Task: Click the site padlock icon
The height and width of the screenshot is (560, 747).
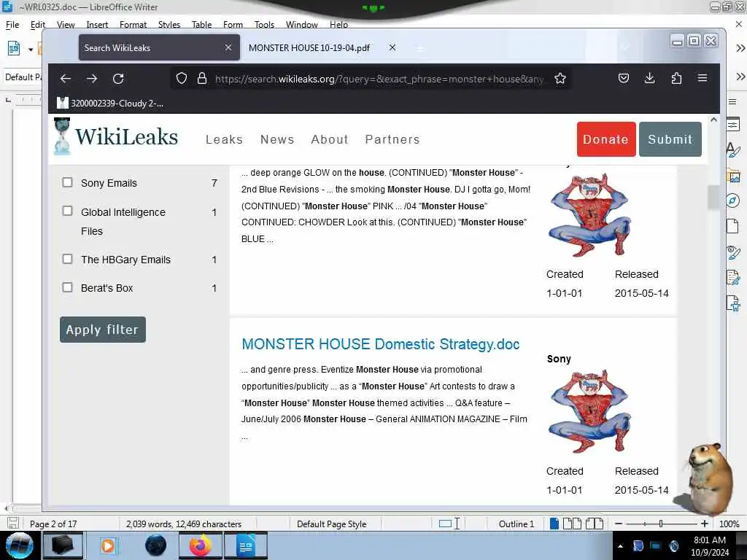Action: tap(202, 78)
